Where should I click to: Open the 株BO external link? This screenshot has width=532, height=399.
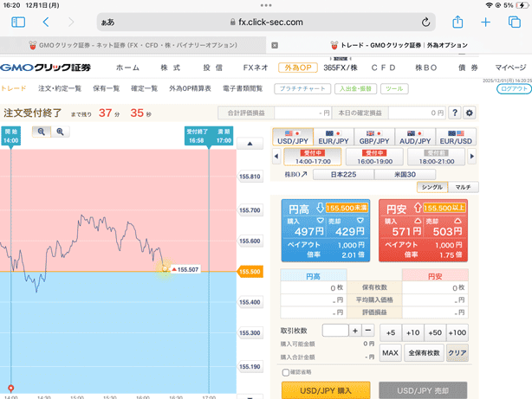pyautogui.click(x=295, y=175)
